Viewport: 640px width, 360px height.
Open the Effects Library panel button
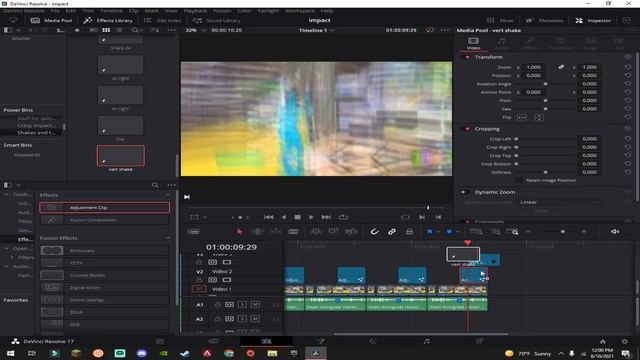pyautogui.click(x=108, y=20)
